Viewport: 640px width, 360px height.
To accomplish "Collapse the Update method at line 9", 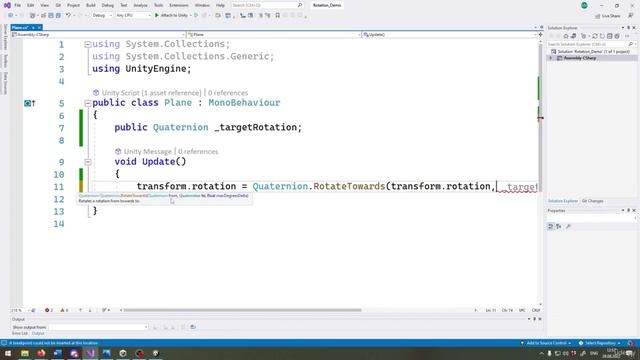I will [87, 162].
